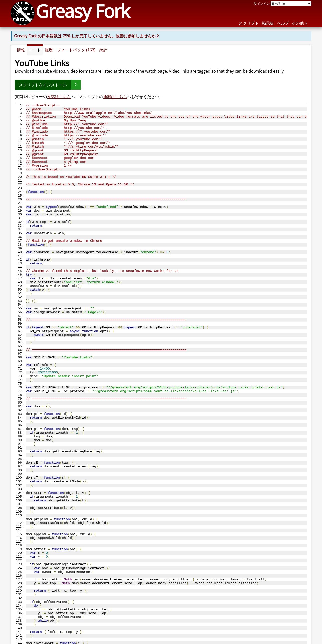Click the YouTube Links heading text
The height and width of the screenshot is (644, 322).
pyautogui.click(x=42, y=63)
